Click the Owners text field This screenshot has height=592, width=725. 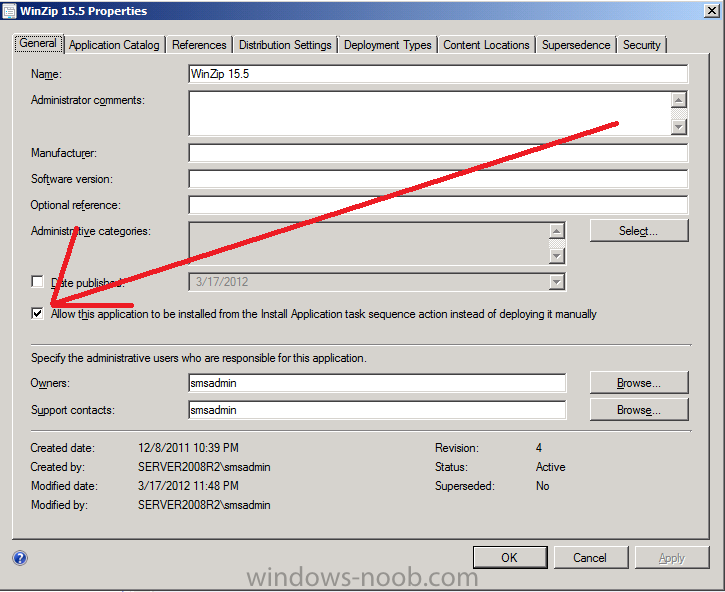point(377,383)
